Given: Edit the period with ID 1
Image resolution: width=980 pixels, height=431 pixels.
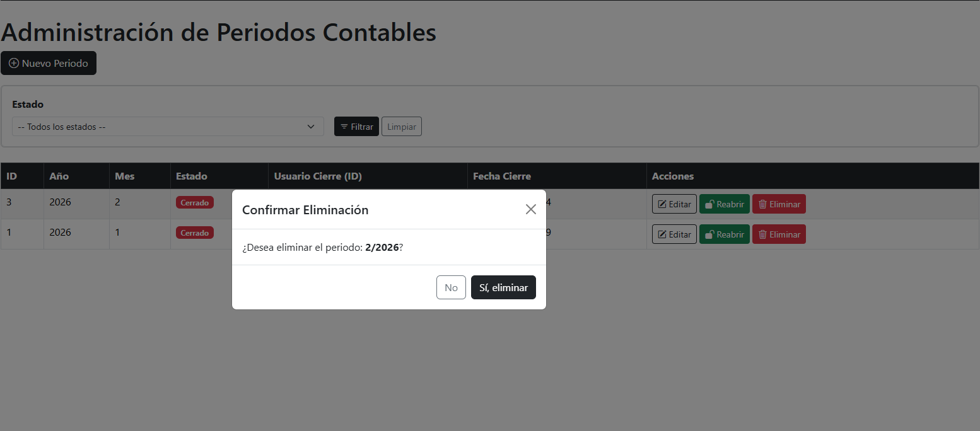Looking at the screenshot, I should (x=674, y=234).
